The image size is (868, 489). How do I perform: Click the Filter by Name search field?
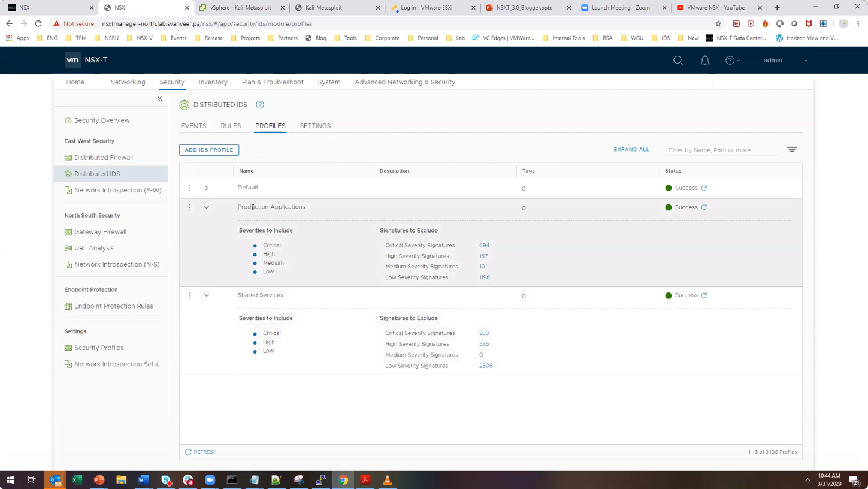pos(722,150)
